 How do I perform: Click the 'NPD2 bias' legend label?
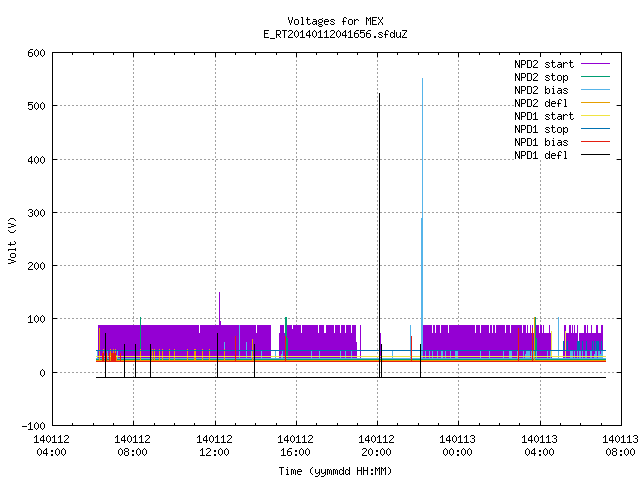pos(541,90)
